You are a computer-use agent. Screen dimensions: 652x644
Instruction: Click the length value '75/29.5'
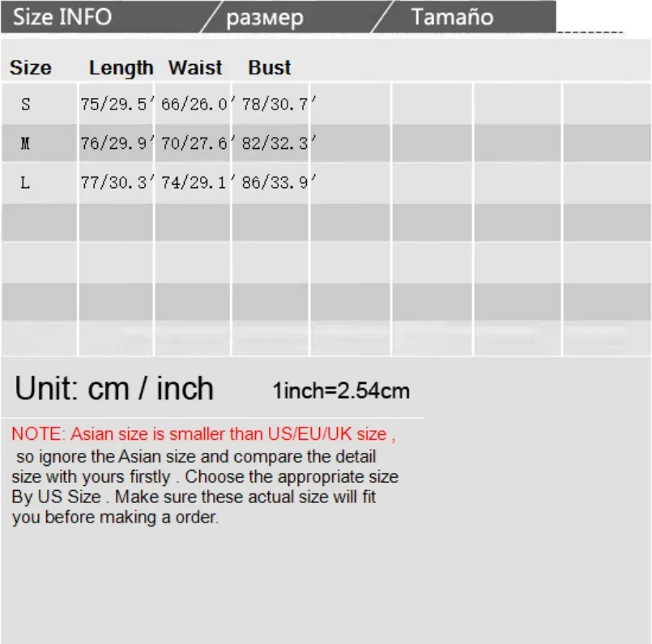pos(117,104)
